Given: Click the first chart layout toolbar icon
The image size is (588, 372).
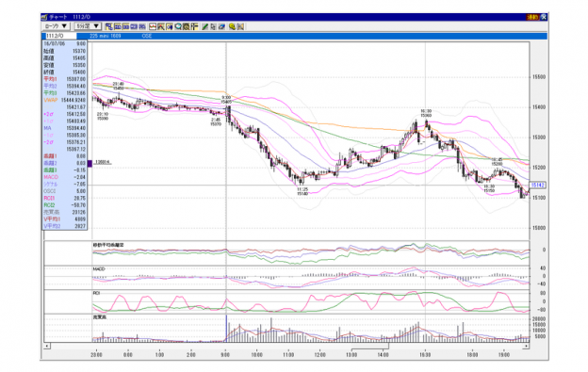Looking at the screenshot, I should (109, 26).
